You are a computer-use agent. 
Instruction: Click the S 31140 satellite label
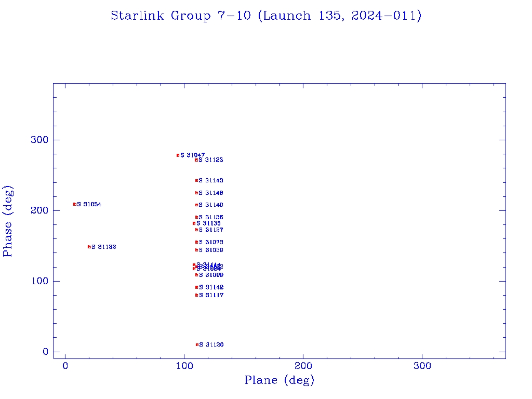pos(211,205)
